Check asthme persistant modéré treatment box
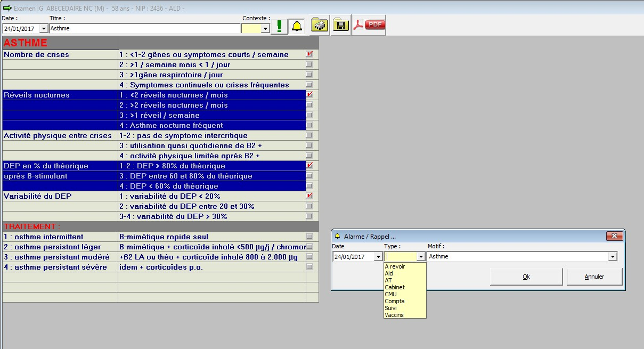The image size is (644, 349). (x=309, y=257)
